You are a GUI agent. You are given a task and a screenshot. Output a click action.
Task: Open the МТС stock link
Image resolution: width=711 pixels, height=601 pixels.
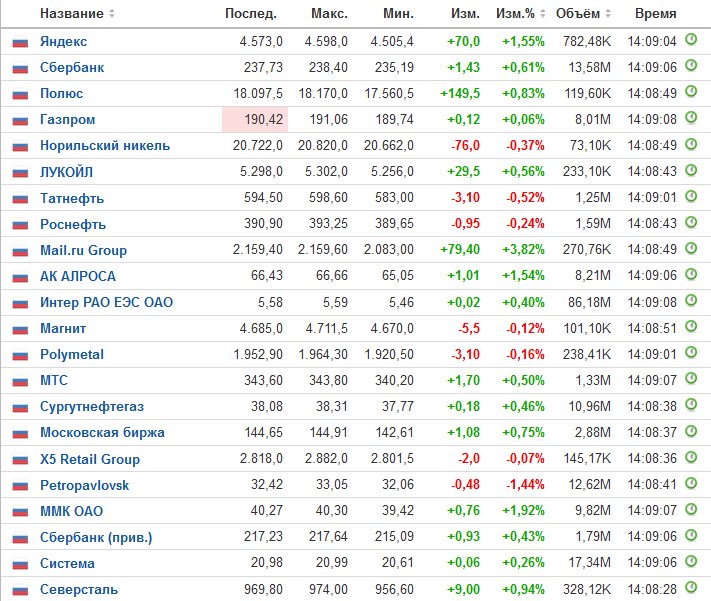[x=54, y=380]
